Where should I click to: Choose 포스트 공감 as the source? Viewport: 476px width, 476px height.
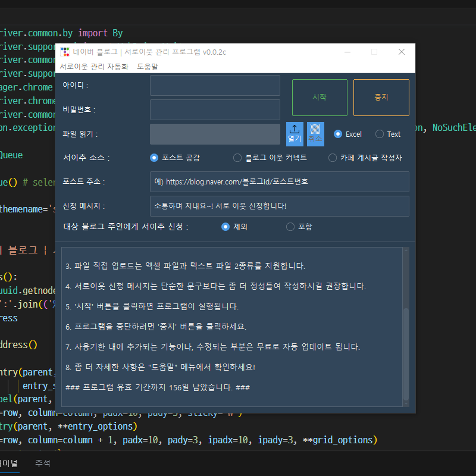[x=154, y=158]
